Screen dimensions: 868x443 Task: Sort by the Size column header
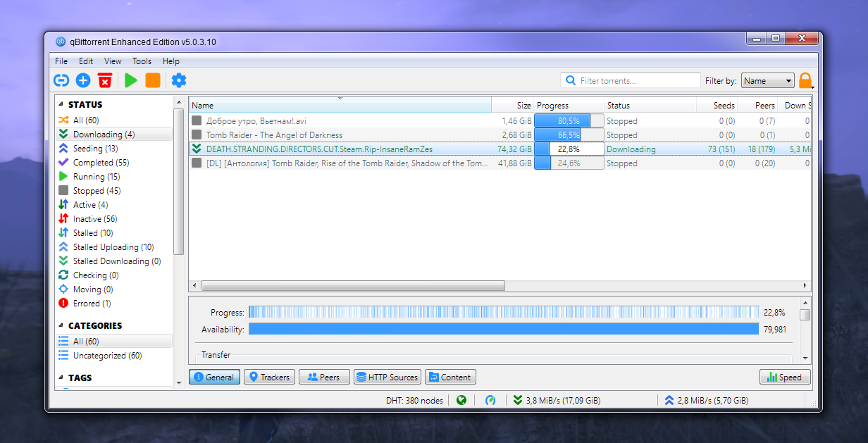point(513,105)
